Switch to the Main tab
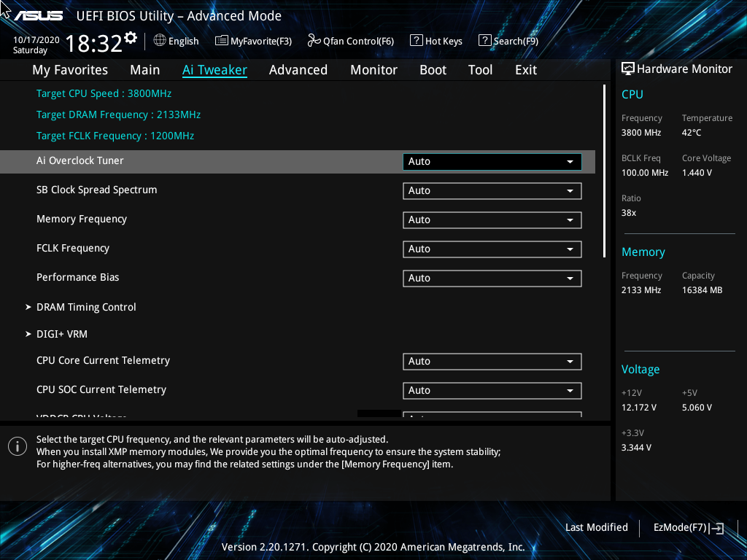The image size is (747, 560). [x=145, y=70]
